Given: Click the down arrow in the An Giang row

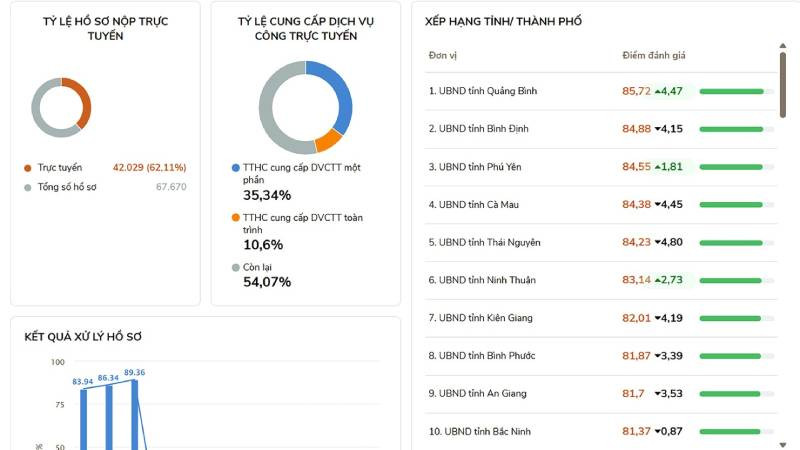Looking at the screenshot, I should (x=658, y=394).
